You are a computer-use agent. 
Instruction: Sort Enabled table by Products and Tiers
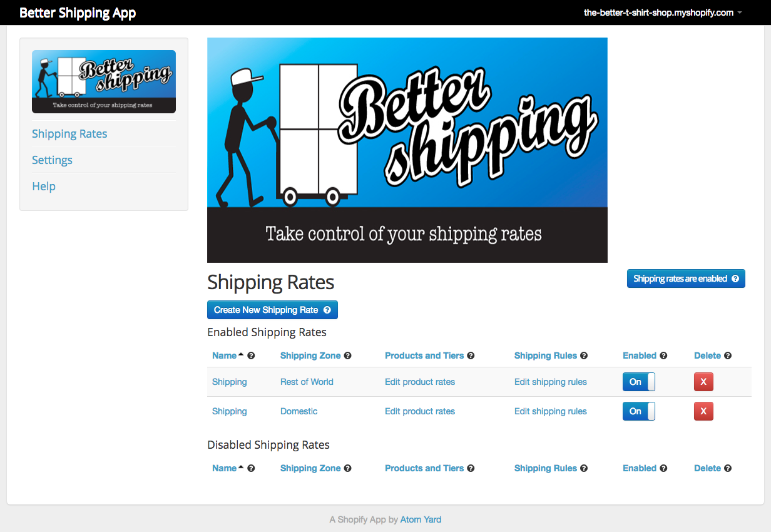pos(424,356)
